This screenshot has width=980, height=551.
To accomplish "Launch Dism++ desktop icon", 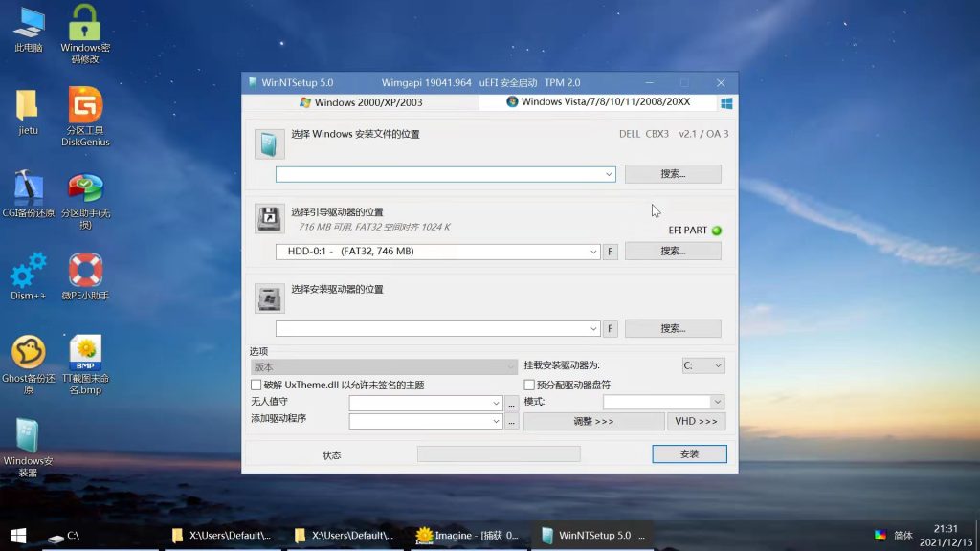I will 28,276.
